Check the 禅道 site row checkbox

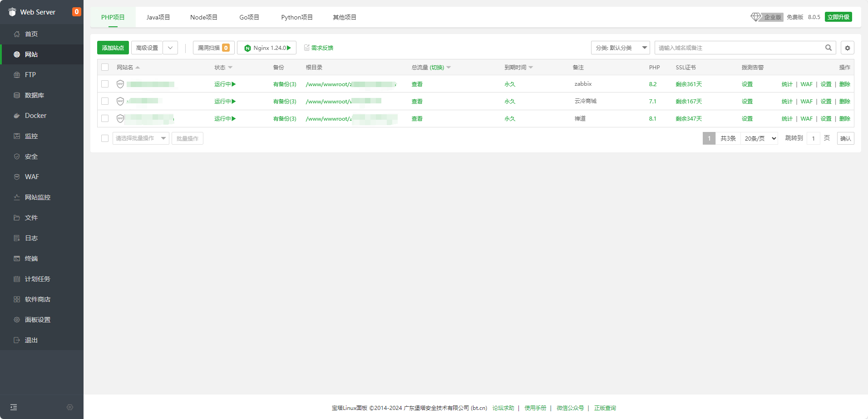pos(105,118)
